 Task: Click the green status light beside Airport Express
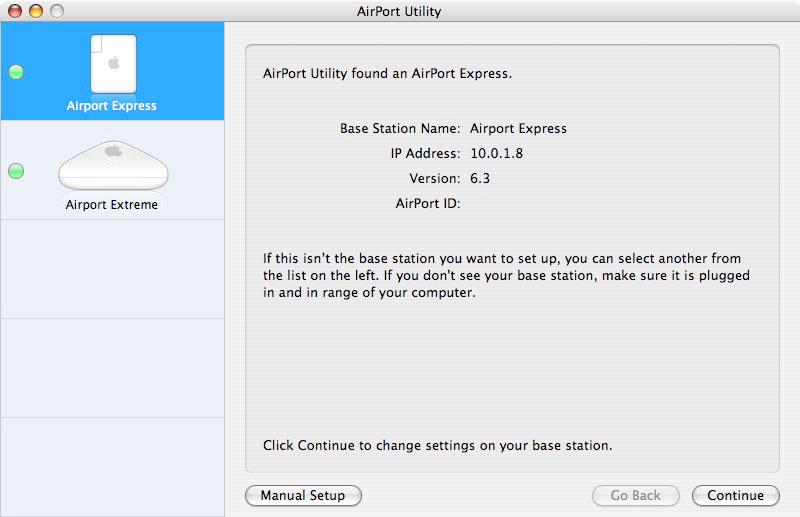(16, 72)
